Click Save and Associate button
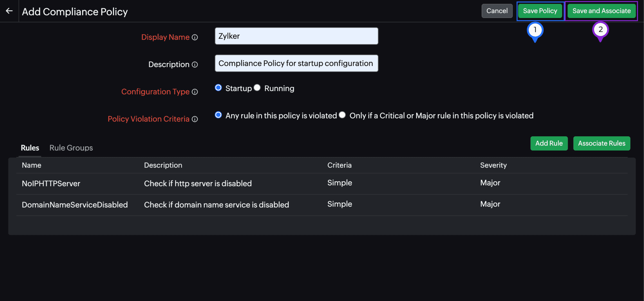The height and width of the screenshot is (301, 644). pos(601,11)
